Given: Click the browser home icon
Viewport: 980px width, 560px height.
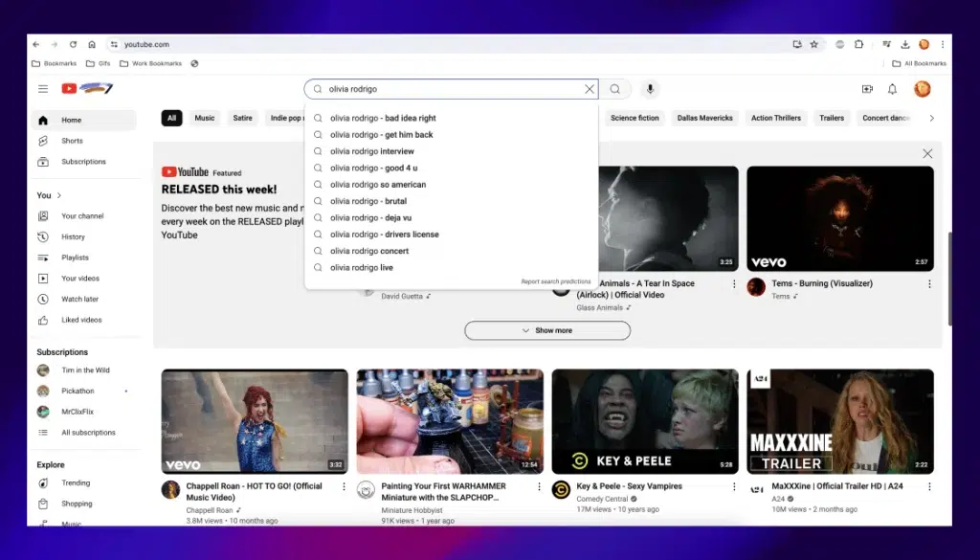Looking at the screenshot, I should (92, 44).
